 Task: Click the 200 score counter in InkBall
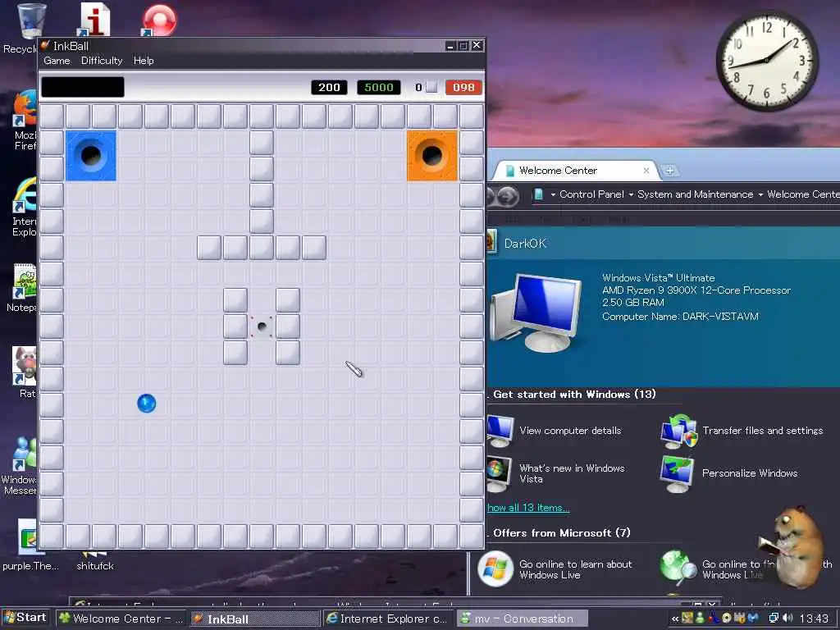[x=329, y=87]
